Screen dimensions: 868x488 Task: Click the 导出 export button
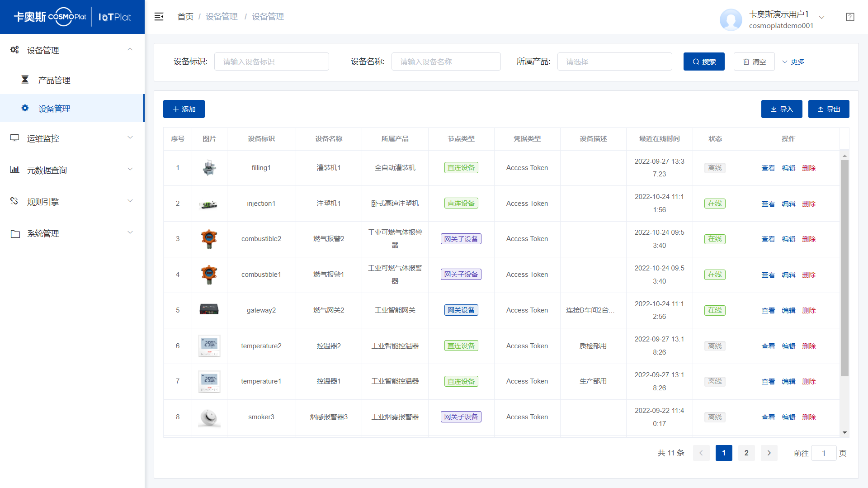click(829, 109)
